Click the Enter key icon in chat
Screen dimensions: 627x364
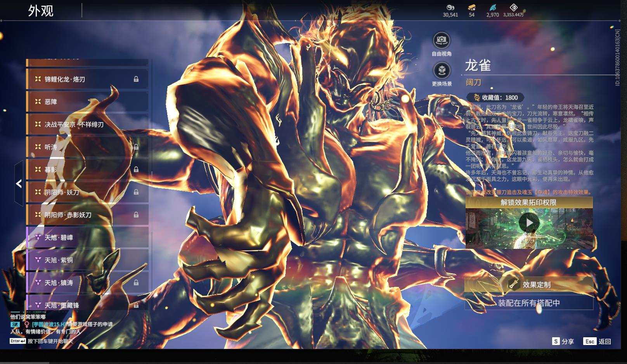[18, 341]
